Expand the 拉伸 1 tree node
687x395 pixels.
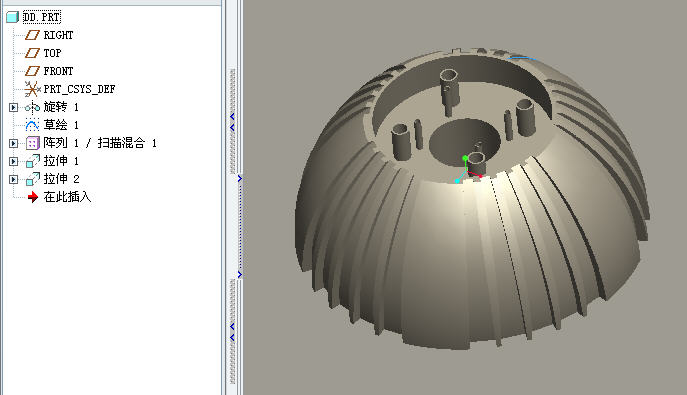click(x=14, y=161)
